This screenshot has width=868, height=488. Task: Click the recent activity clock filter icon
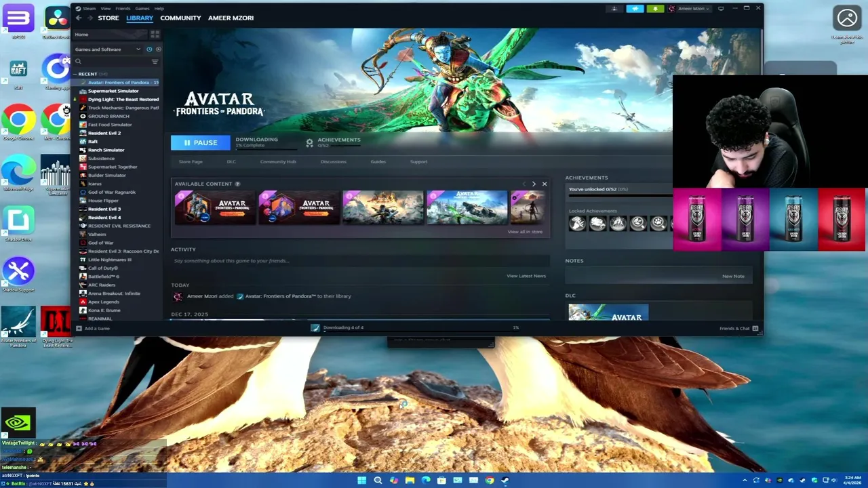[x=149, y=49]
